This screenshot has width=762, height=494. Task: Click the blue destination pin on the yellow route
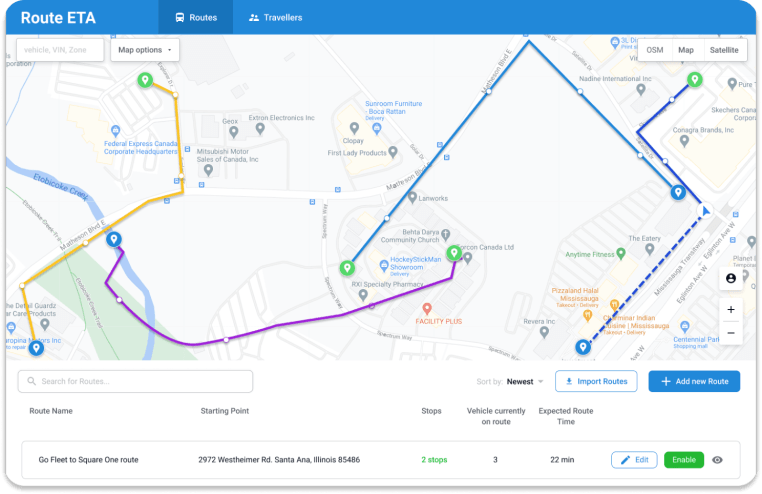(37, 347)
